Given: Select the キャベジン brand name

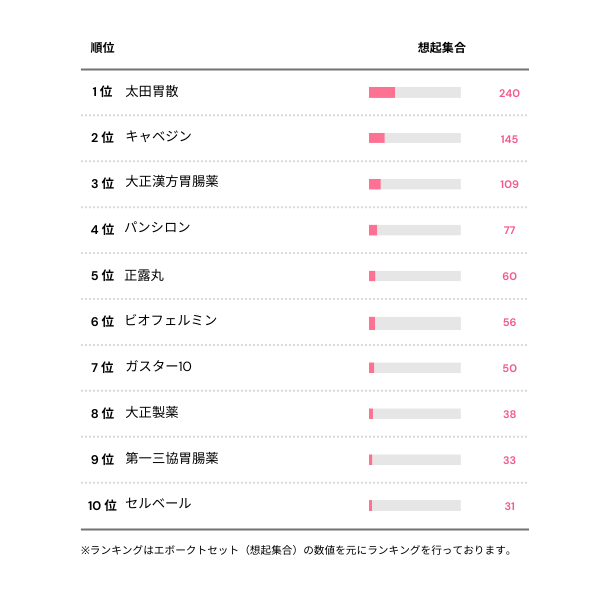Looking at the screenshot, I should [x=158, y=137].
